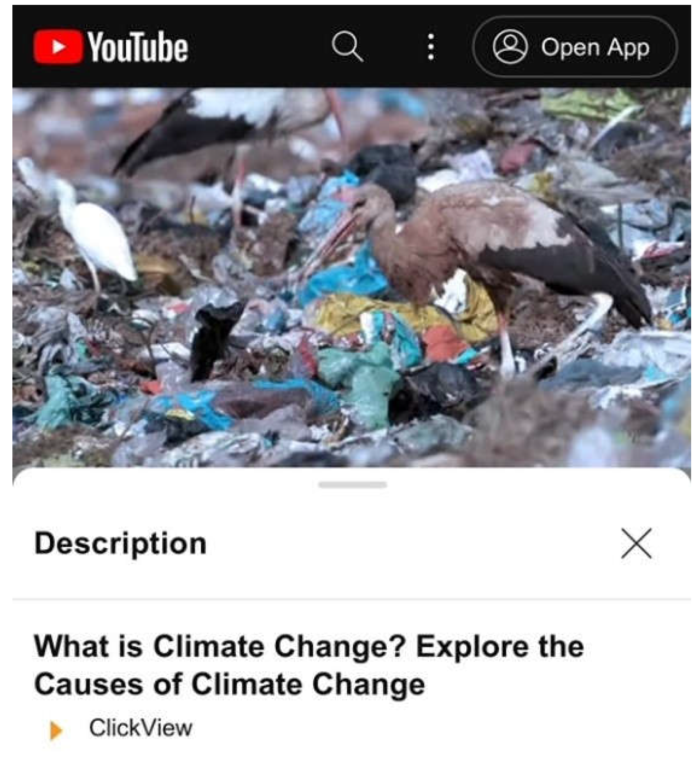Open the ClickView channel name link

[x=140, y=728]
